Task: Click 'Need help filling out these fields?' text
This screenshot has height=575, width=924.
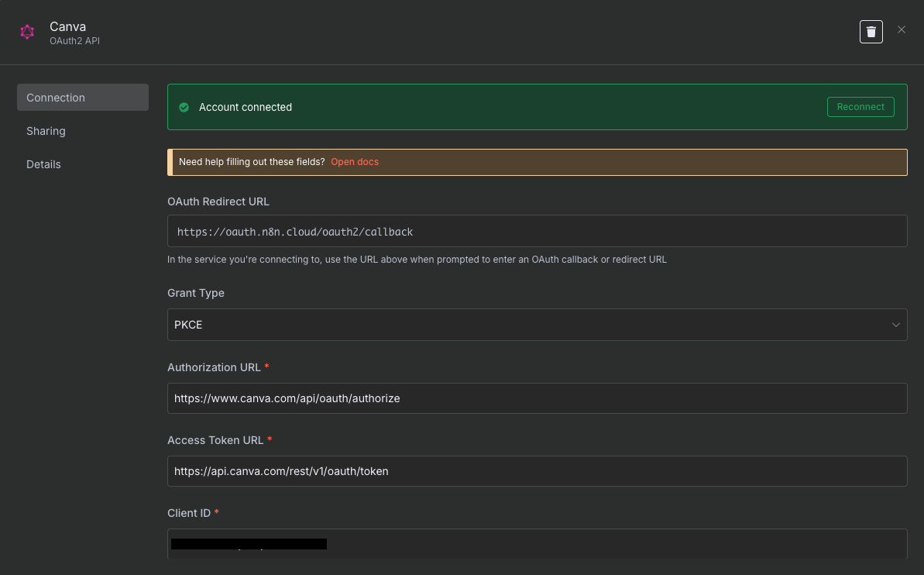Action: [252, 162]
